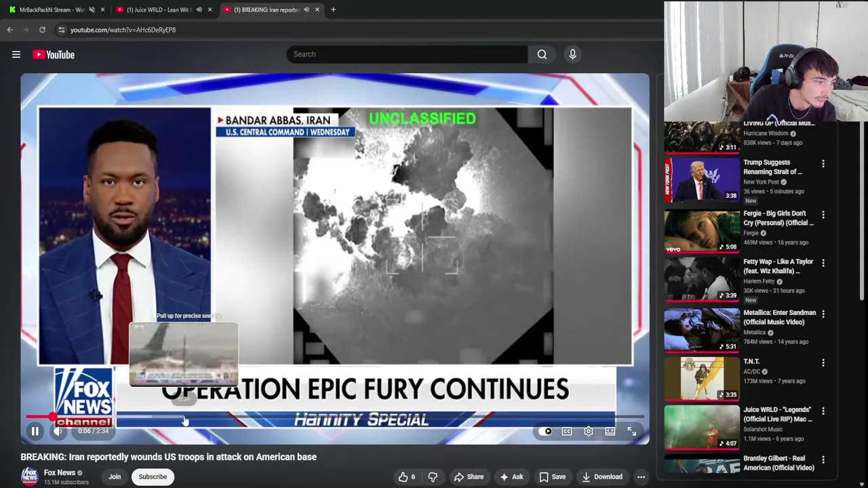Click the video title text

pos(168,457)
